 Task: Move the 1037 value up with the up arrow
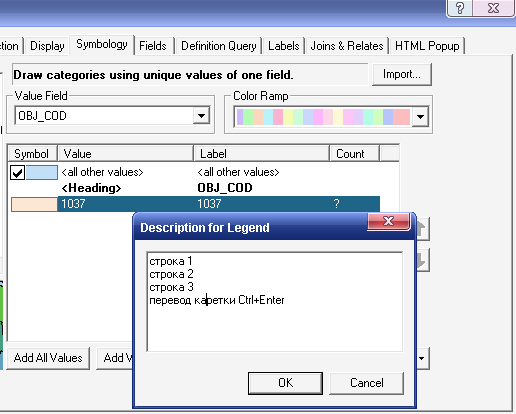tap(423, 229)
